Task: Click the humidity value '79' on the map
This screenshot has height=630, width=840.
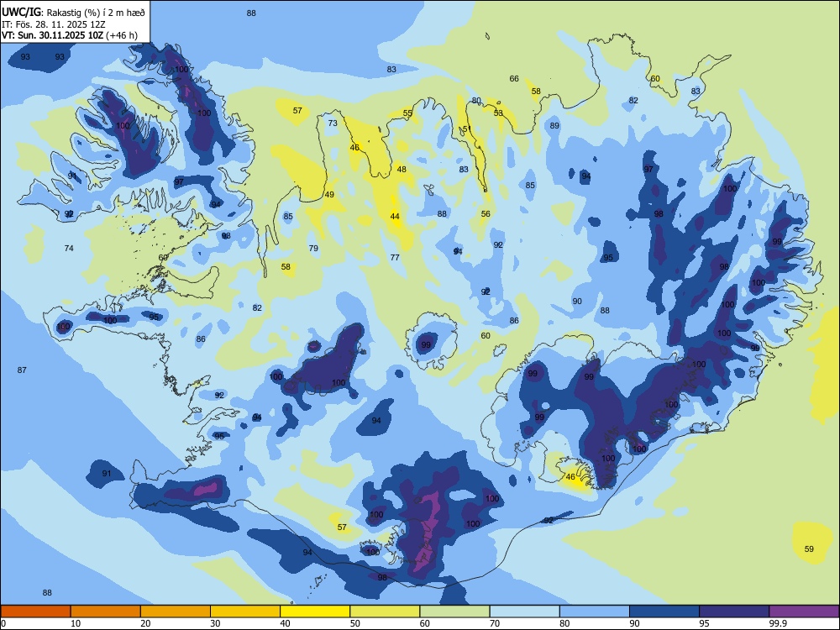Action: 313,248
